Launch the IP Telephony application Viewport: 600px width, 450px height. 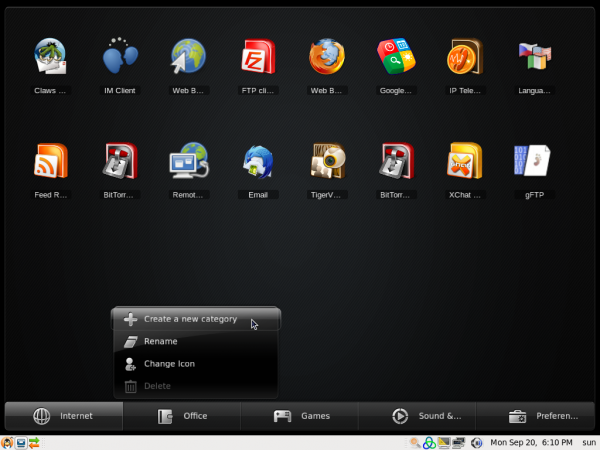pyautogui.click(x=465, y=56)
